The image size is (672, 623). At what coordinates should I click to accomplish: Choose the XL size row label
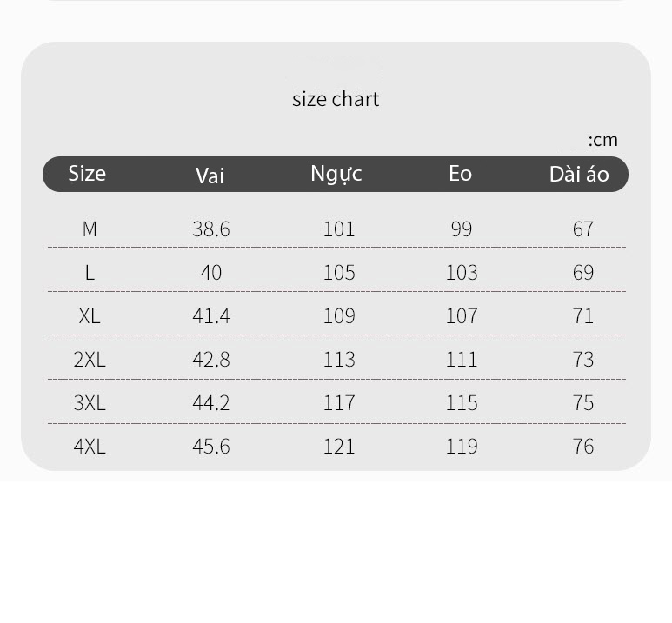click(x=90, y=316)
